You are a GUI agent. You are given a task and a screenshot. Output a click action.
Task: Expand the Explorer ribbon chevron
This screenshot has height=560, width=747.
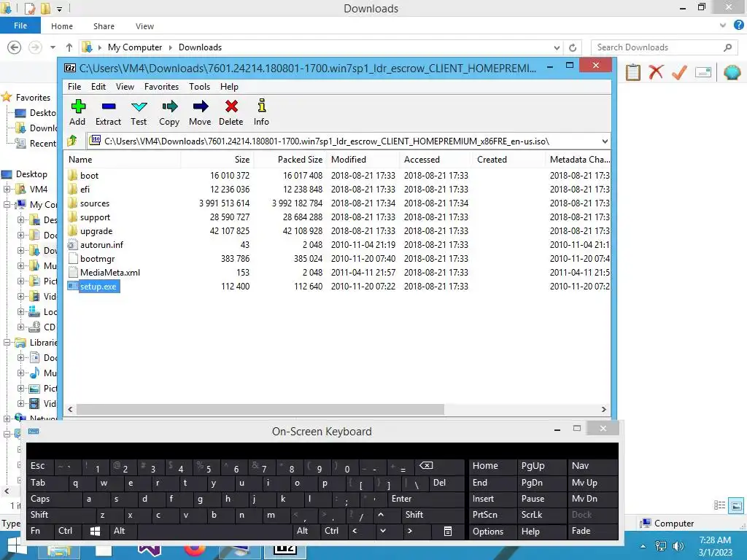tap(723, 26)
